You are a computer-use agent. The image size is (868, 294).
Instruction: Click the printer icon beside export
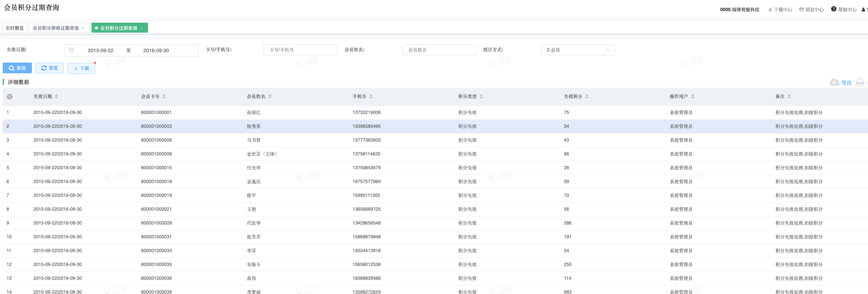[x=860, y=83]
